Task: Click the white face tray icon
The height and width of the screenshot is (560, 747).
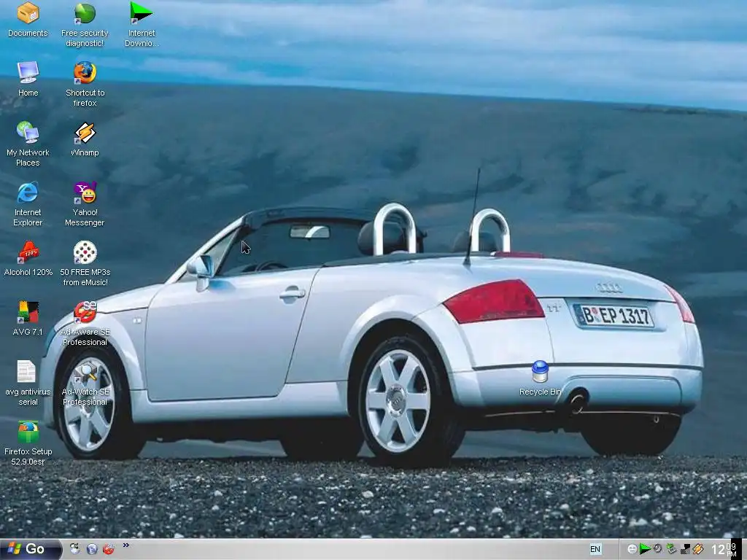Action: pyautogui.click(x=632, y=549)
